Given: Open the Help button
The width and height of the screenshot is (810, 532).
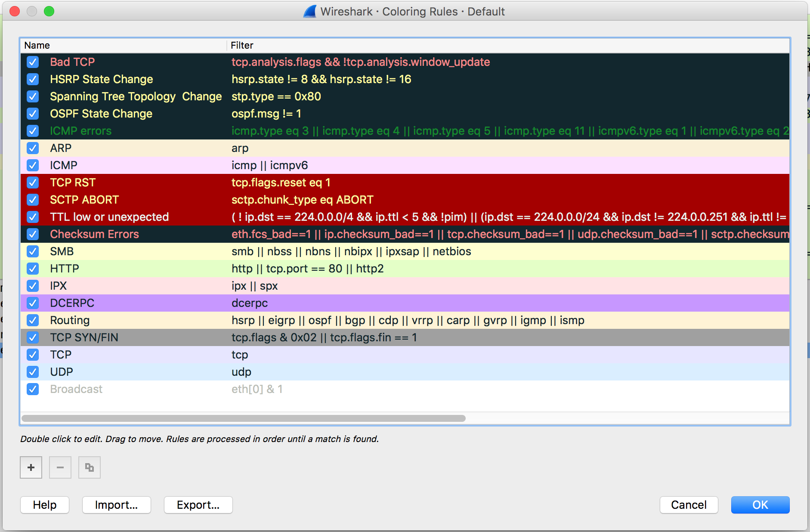Looking at the screenshot, I should click(x=45, y=505).
